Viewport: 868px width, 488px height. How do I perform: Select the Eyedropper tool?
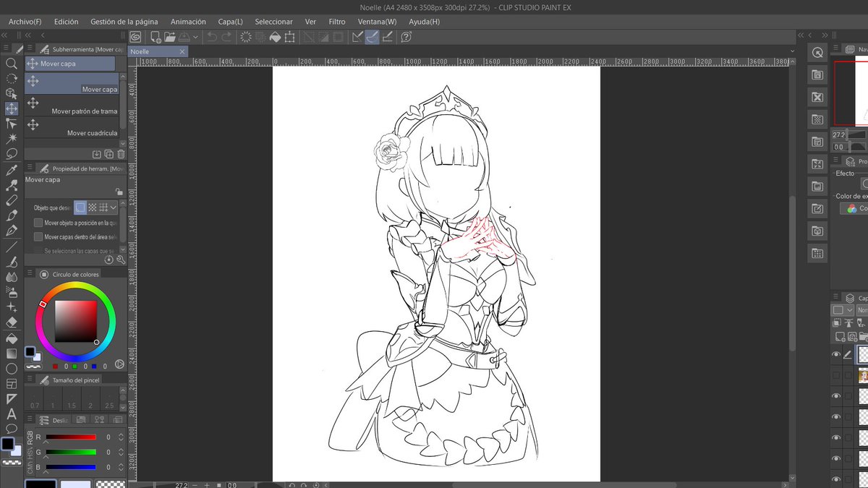[x=12, y=171]
